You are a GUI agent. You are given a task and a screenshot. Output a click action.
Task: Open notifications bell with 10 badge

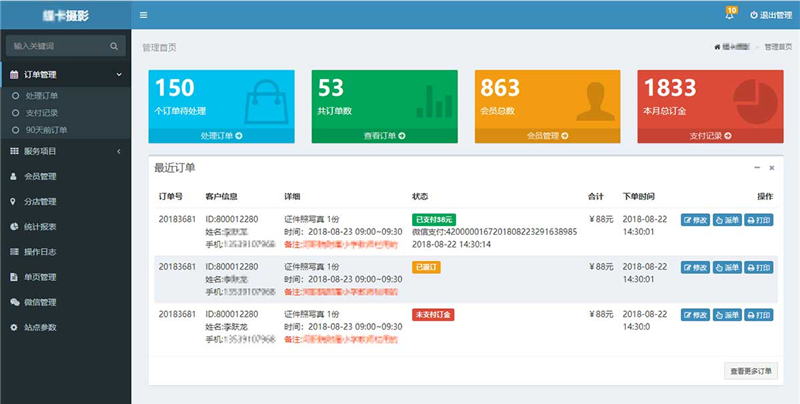729,15
